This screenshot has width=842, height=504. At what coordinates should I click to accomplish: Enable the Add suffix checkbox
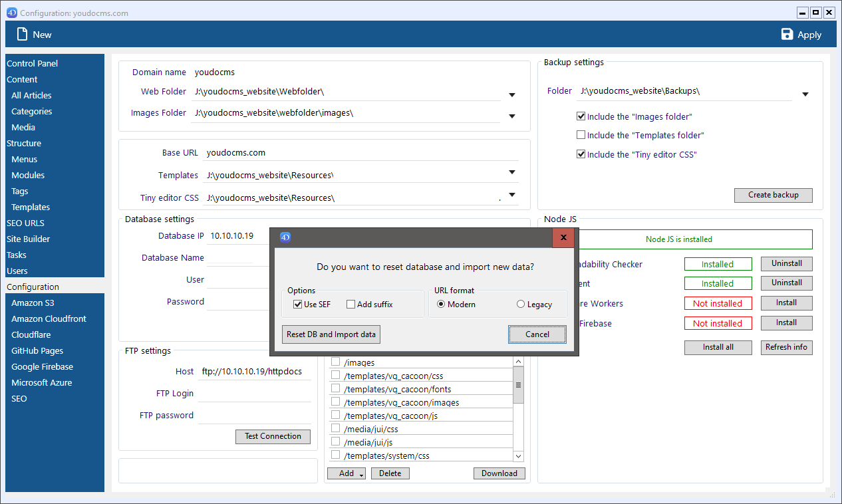pyautogui.click(x=351, y=305)
